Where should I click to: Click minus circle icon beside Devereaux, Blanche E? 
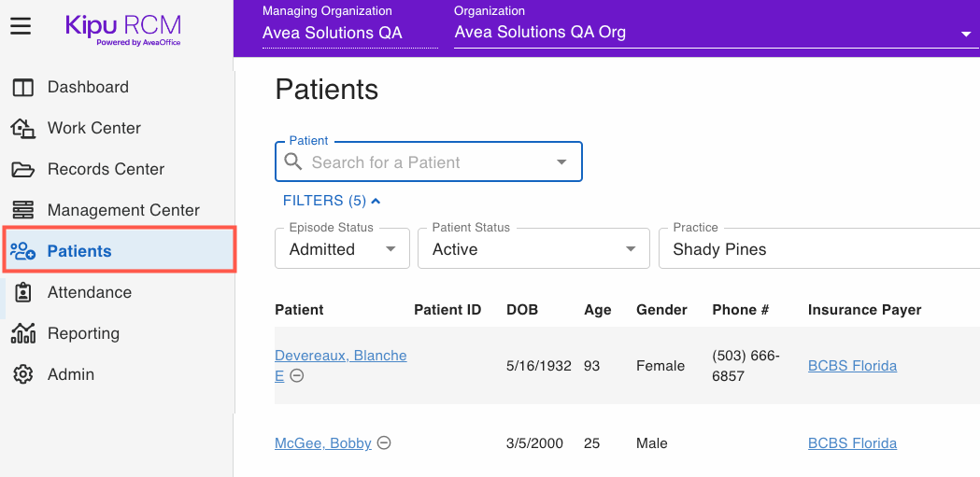[x=297, y=376]
